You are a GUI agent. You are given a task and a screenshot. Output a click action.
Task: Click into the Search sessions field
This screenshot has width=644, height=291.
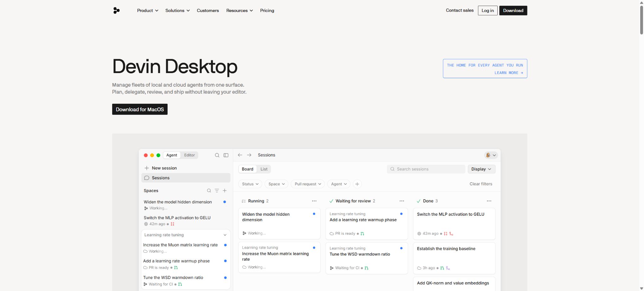[x=426, y=169]
